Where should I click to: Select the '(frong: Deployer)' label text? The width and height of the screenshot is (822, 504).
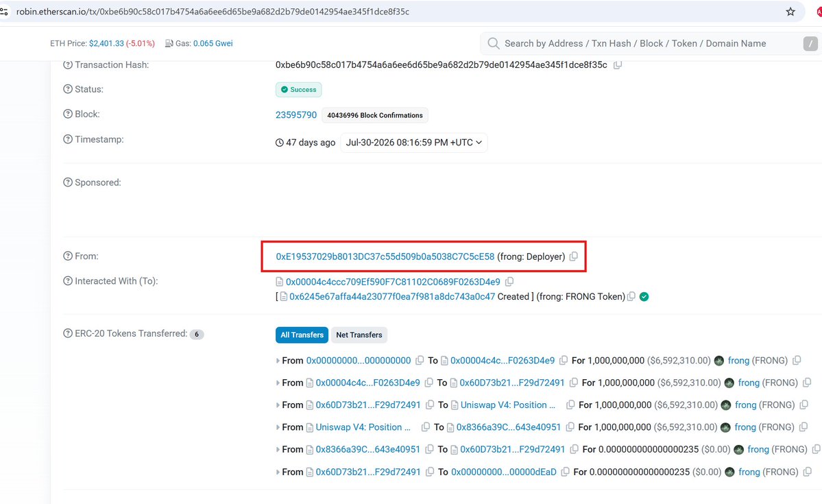coord(531,256)
